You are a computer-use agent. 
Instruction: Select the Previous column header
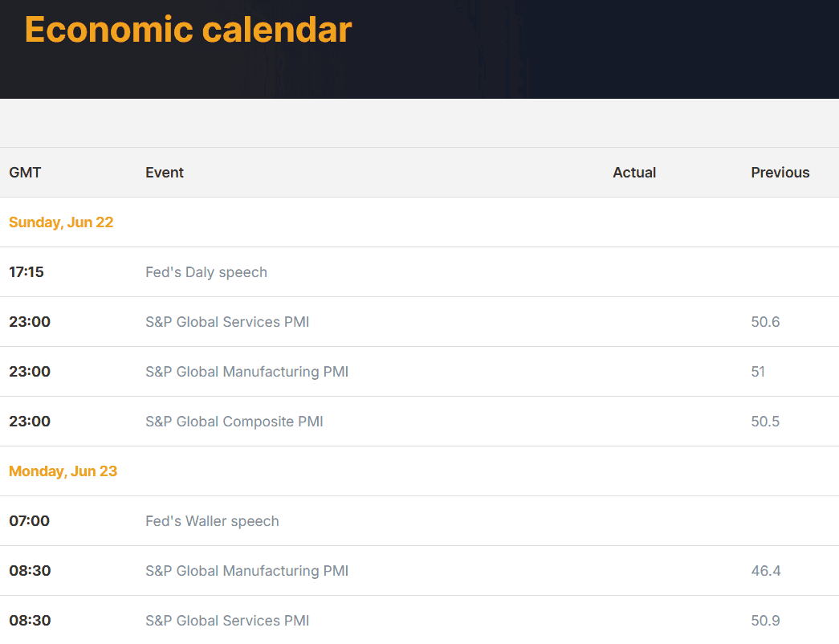click(780, 173)
